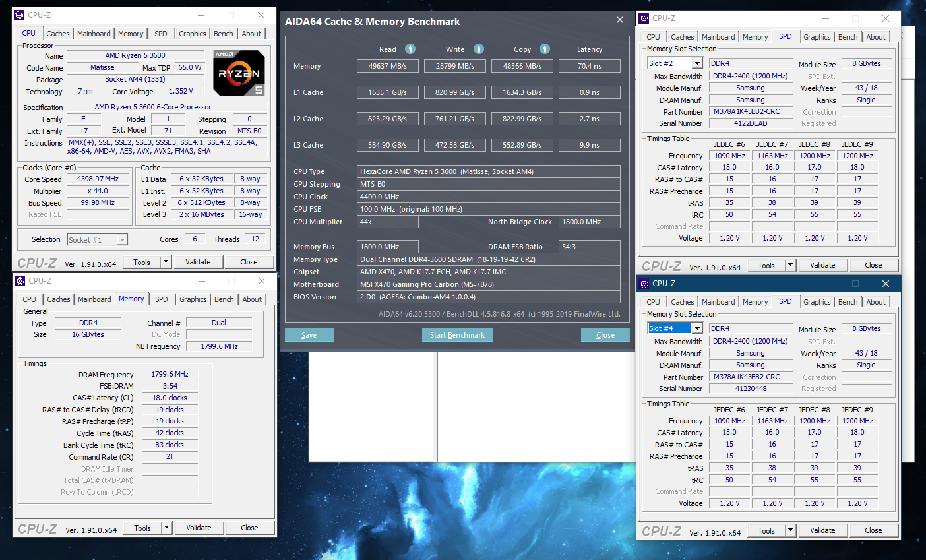Open the Socket #1 processor selection dropdown

pyautogui.click(x=122, y=240)
